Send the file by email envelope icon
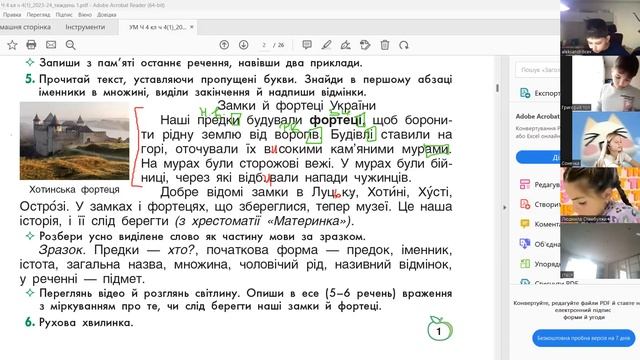640x360 pixels. pyautogui.click(x=51, y=45)
